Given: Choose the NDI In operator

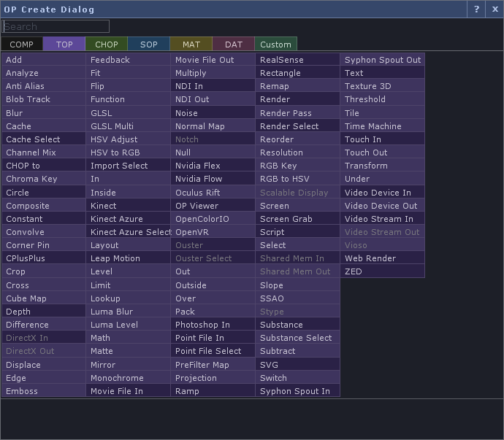Looking at the screenshot, I should tap(213, 86).
